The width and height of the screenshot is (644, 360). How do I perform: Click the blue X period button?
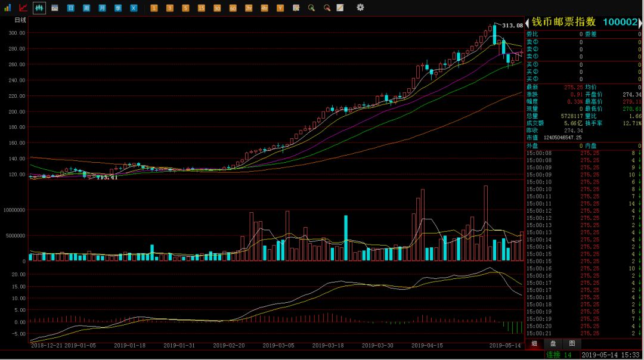[x=134, y=8]
